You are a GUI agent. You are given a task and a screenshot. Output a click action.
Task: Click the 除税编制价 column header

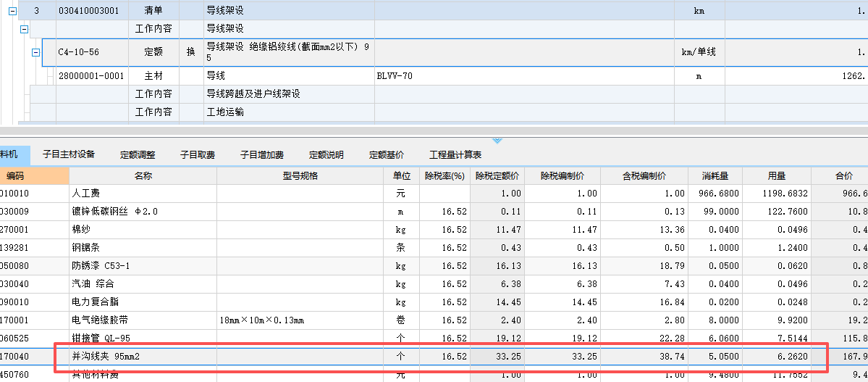562,175
